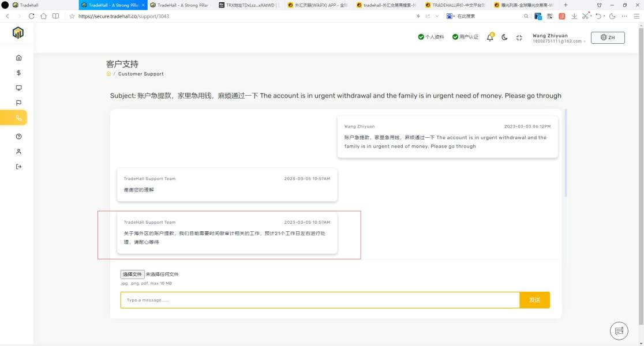Click the shirt skin icon in title bar
This screenshot has height=346, width=644.
point(599,5)
